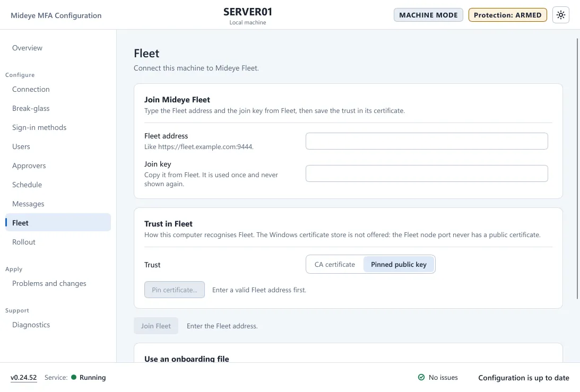580x392 pixels.
Task: Click the MACHINE MODE badge
Action: (x=428, y=15)
